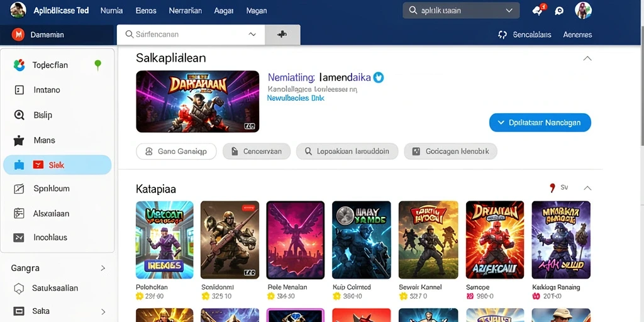Viewport: 644px width, 322px height.
Task: Click the message bubble icon beside the avatar
Action: click(559, 11)
